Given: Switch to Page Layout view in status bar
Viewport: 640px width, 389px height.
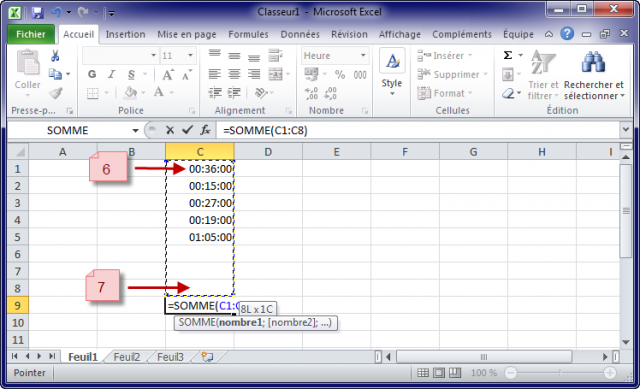Looking at the screenshot, I should click(x=439, y=373).
